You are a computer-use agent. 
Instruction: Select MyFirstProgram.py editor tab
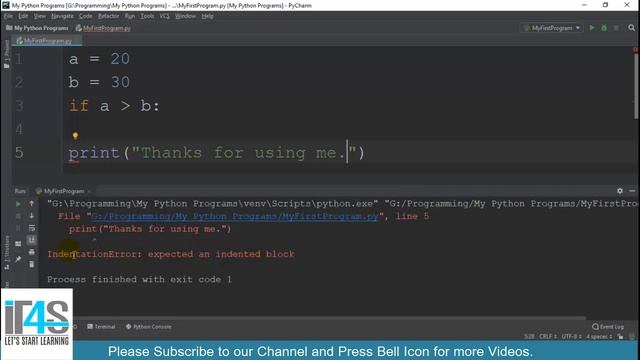47,40
